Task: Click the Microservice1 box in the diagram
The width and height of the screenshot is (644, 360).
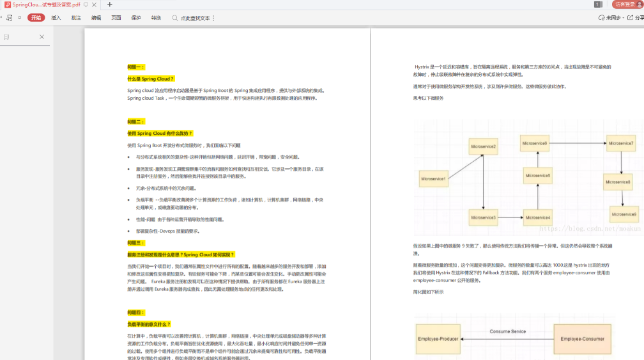Action: coord(433,179)
